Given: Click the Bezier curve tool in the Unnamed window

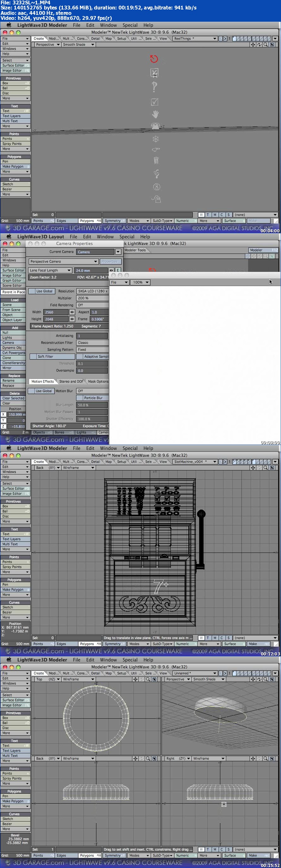Looking at the screenshot, I should pos(15,824).
